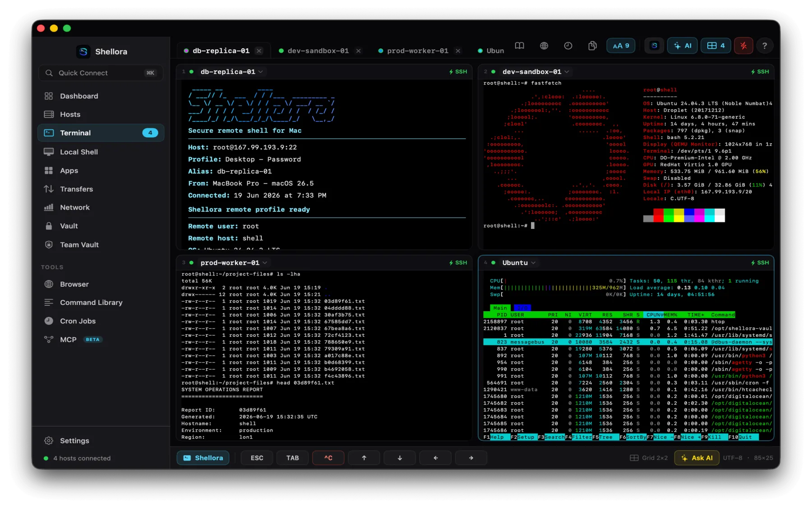
Task: Change font size with AA 9 button
Action: [x=621, y=46]
